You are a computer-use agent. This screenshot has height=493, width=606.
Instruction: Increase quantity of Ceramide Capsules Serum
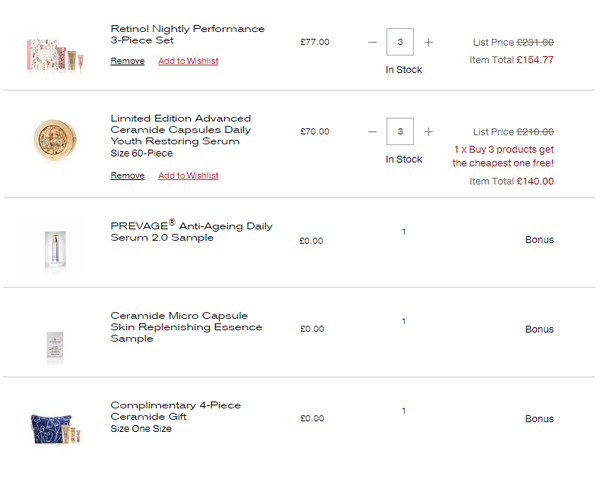(x=428, y=132)
